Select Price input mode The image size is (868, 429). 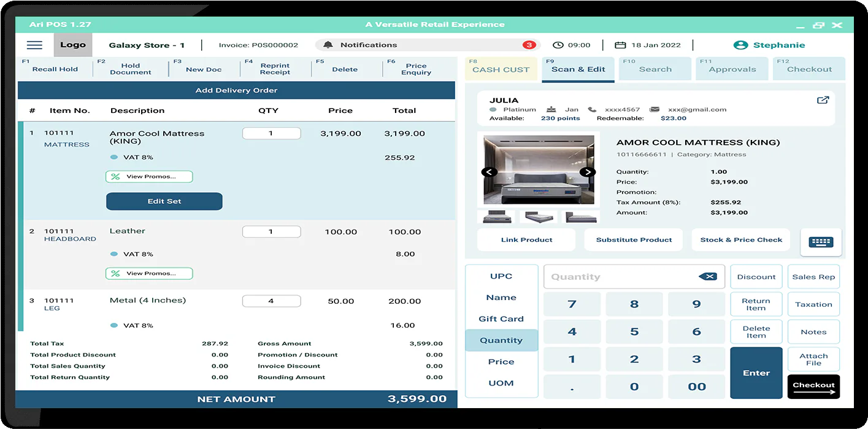point(501,362)
